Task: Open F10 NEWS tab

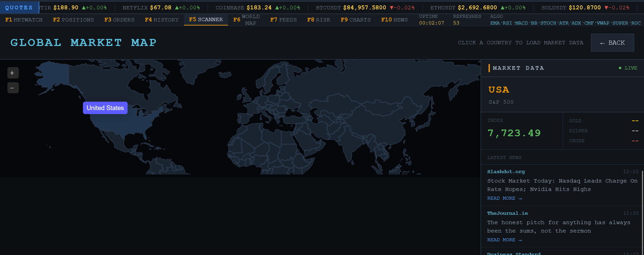Action: pos(394,20)
